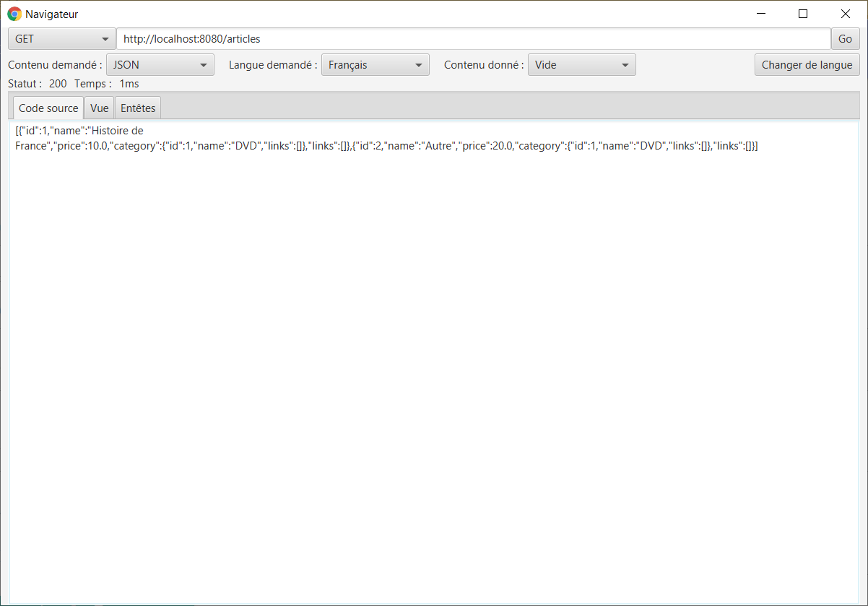The height and width of the screenshot is (606, 868).
Task: Open the Contenu demandé JSON dropdown
Action: pyautogui.click(x=160, y=65)
